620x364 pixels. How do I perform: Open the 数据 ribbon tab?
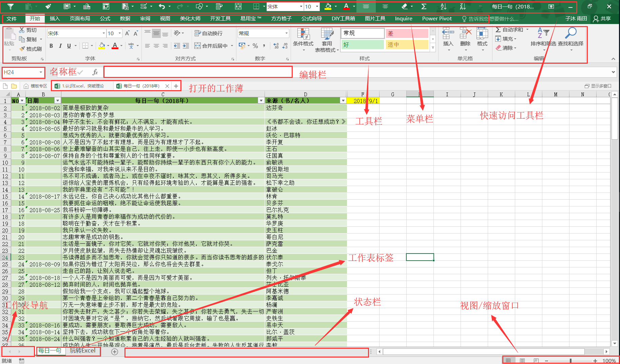125,19
